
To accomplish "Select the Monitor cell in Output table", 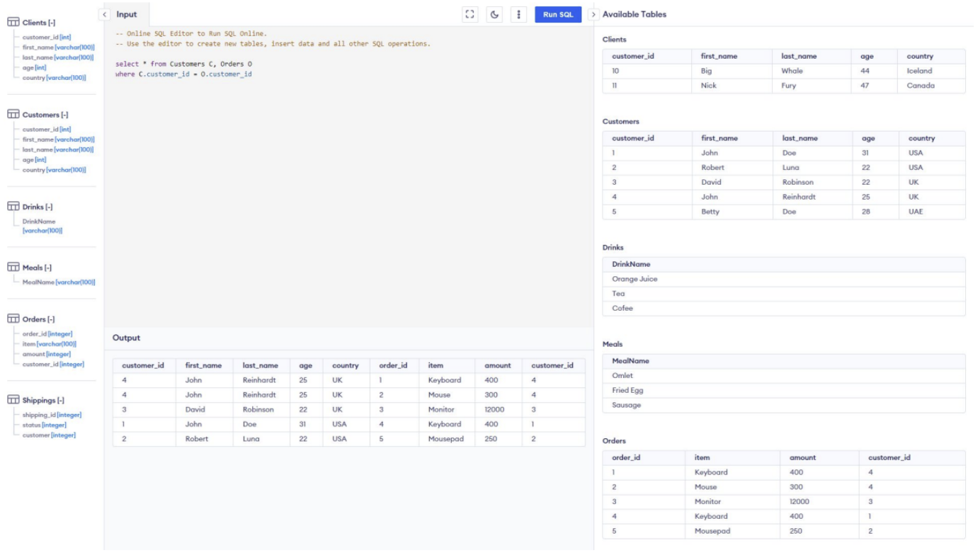I will [440, 410].
